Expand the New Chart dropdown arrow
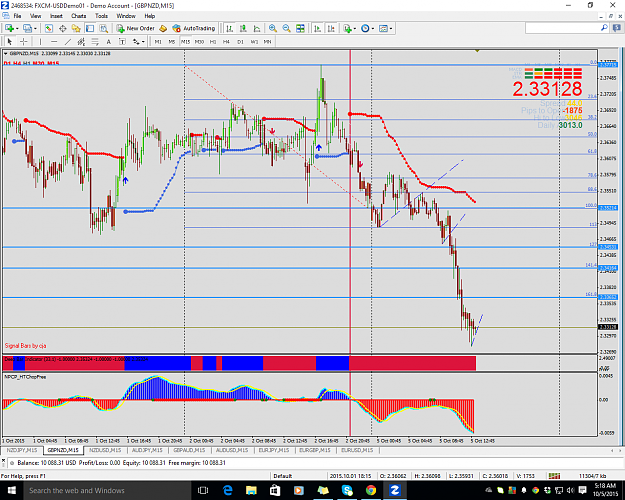Image resolution: width=625 pixels, height=500 pixels. tap(17, 28)
